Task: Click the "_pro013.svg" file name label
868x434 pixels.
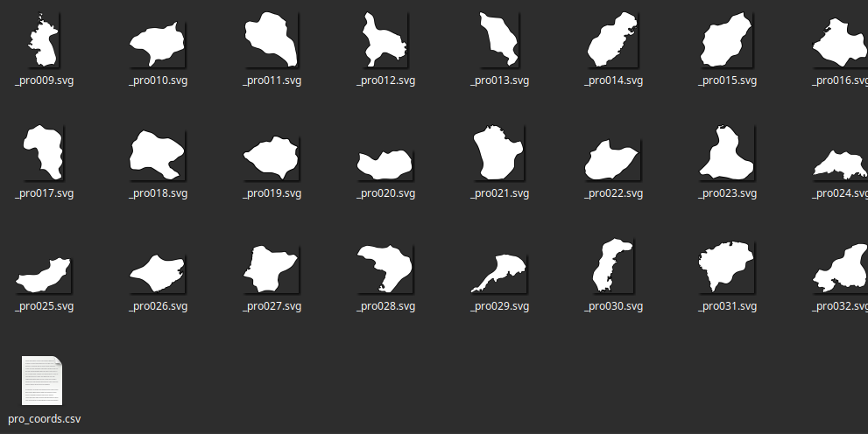Action: click(x=499, y=80)
